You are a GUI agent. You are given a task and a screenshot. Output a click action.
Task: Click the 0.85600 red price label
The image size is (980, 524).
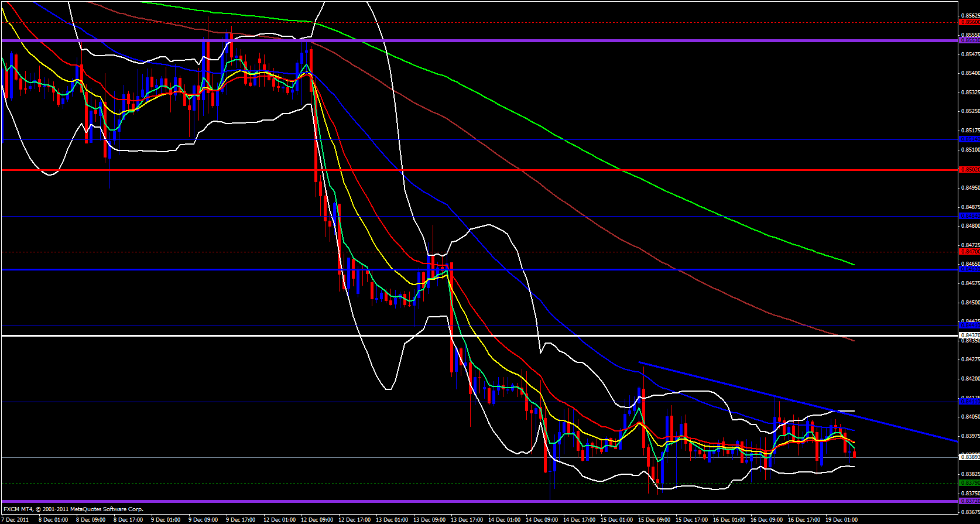pos(969,22)
